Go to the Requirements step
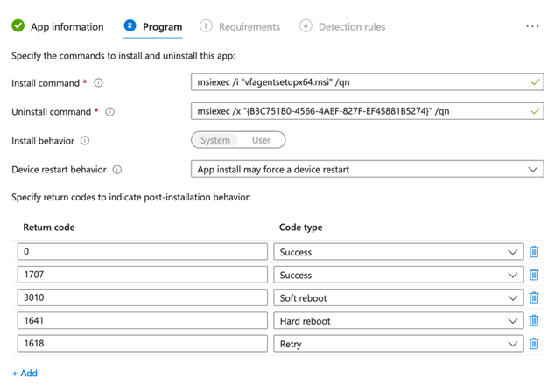Viewport: 555px width, 392px height. [240, 27]
